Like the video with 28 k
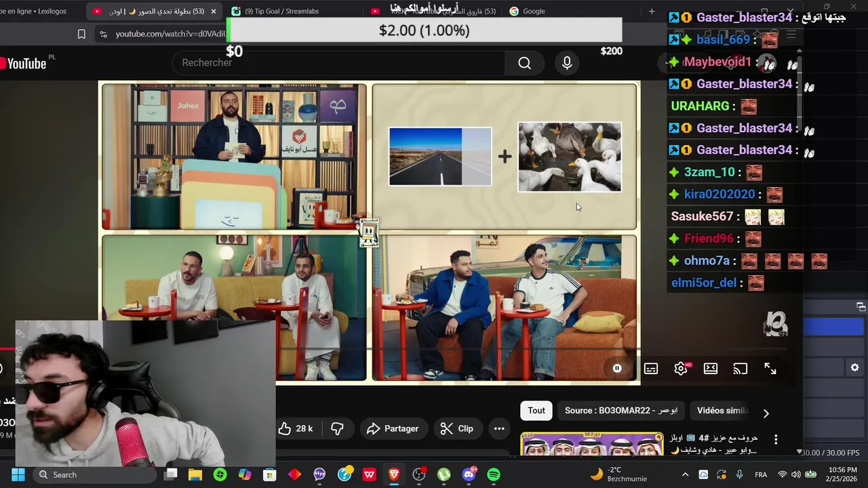The height and width of the screenshot is (488, 868). (x=296, y=428)
